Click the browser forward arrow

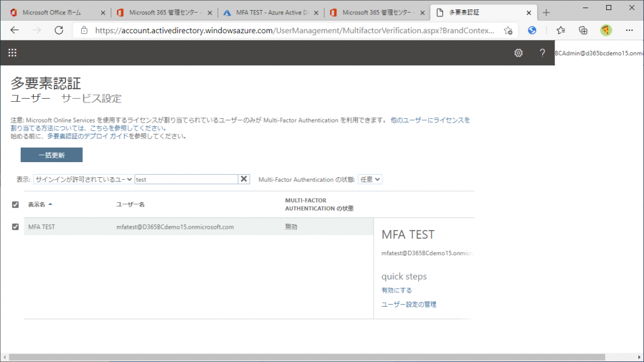[37, 30]
